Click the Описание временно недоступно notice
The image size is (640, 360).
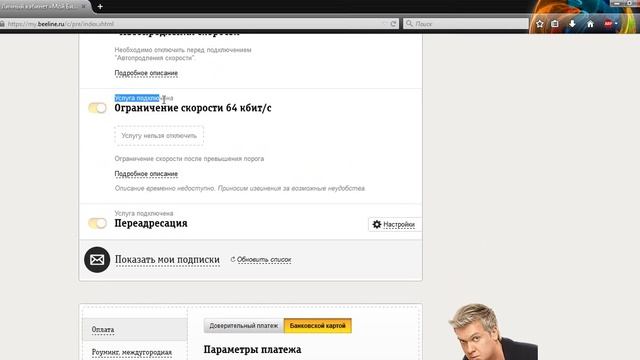(240, 189)
